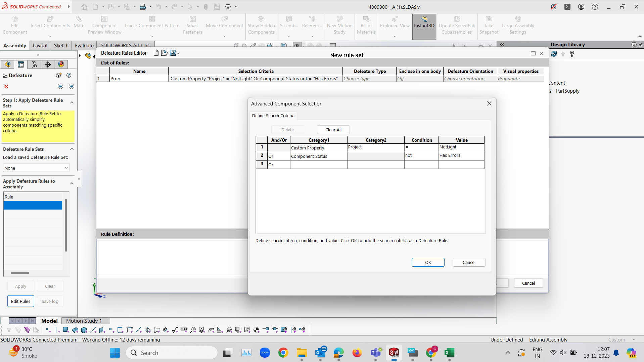Show hidden system tray icons chevron
The height and width of the screenshot is (362, 644).
tap(508, 353)
